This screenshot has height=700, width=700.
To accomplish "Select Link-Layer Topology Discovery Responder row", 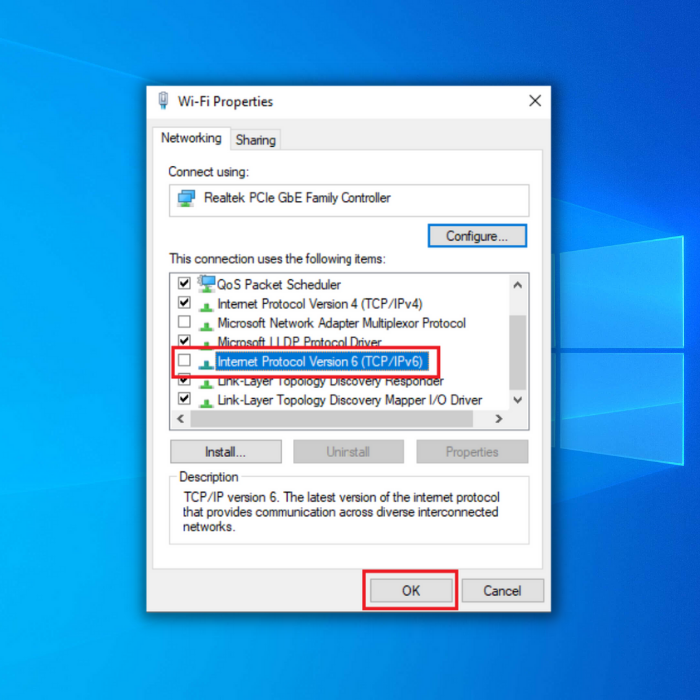I will coord(330,382).
